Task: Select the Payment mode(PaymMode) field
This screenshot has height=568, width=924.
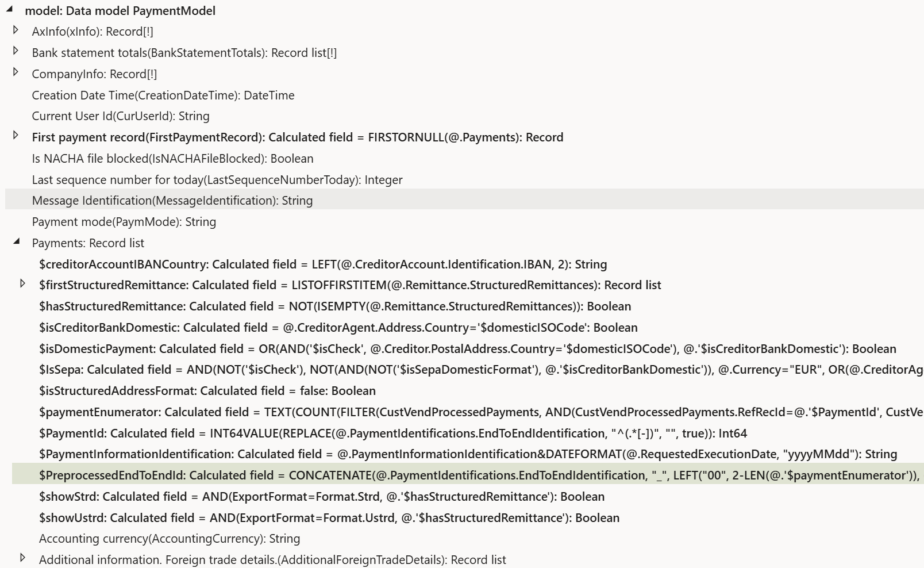Action: point(124,222)
